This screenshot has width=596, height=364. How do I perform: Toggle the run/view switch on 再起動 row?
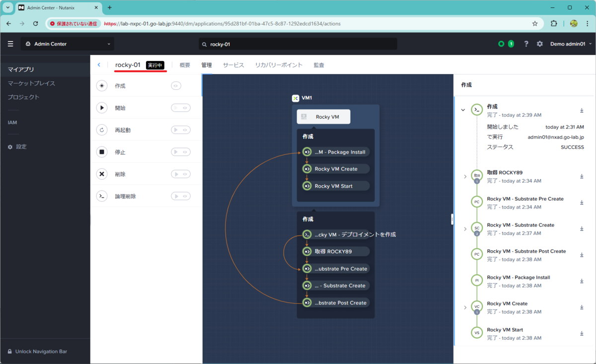(x=181, y=130)
